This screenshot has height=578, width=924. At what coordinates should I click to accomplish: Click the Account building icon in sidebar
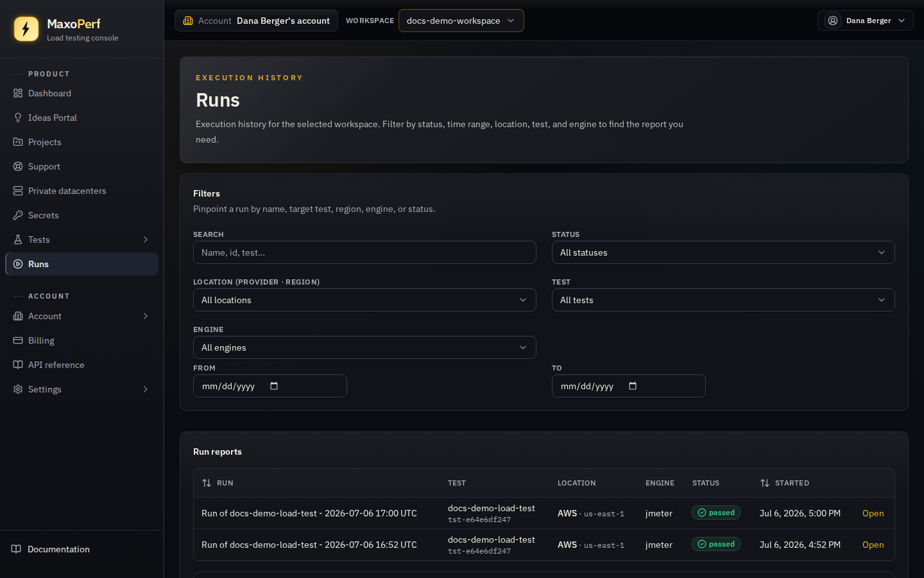(18, 316)
